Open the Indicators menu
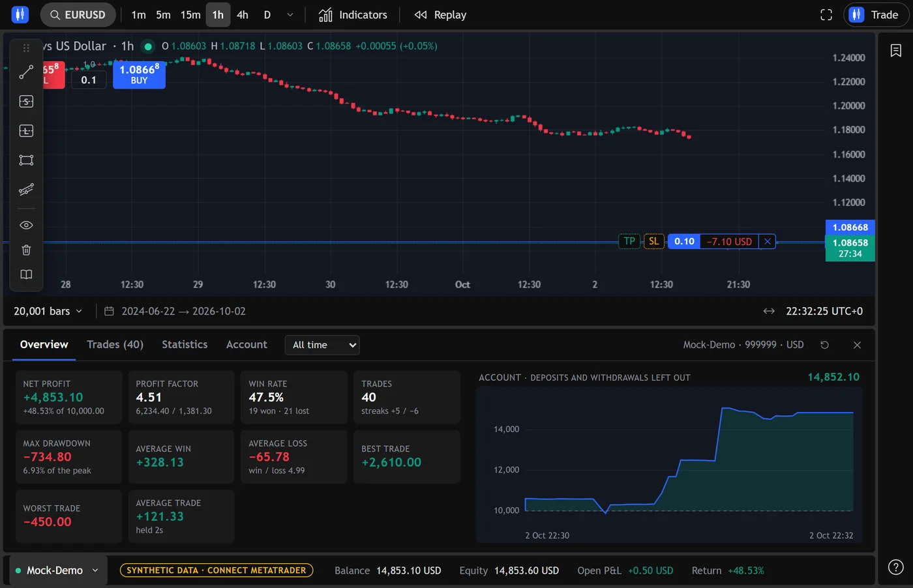 pos(353,14)
